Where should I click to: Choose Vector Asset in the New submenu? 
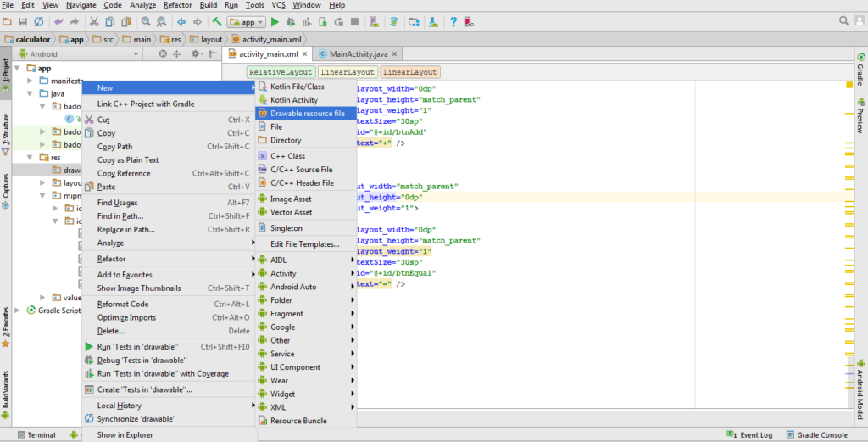[291, 212]
